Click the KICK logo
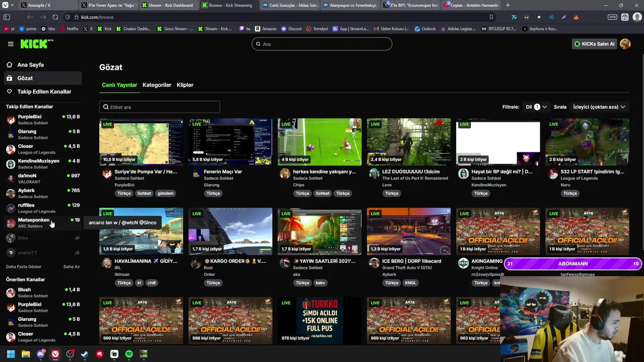 (37, 44)
